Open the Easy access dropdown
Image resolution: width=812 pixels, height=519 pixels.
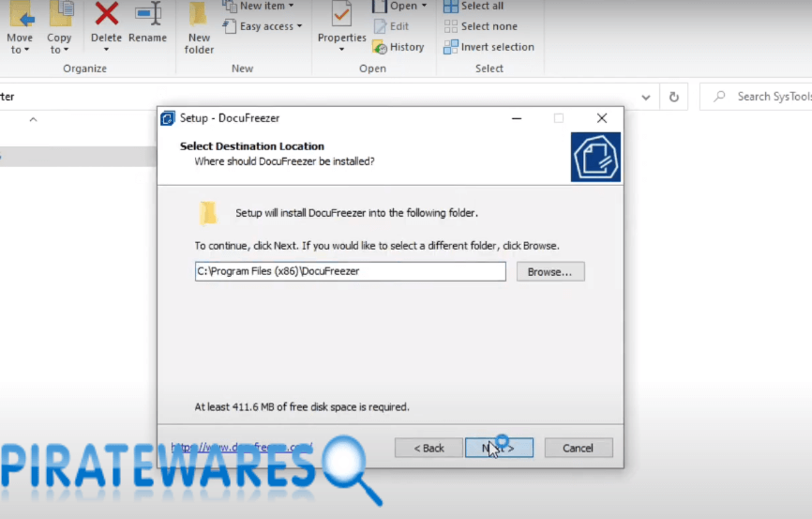(x=263, y=26)
